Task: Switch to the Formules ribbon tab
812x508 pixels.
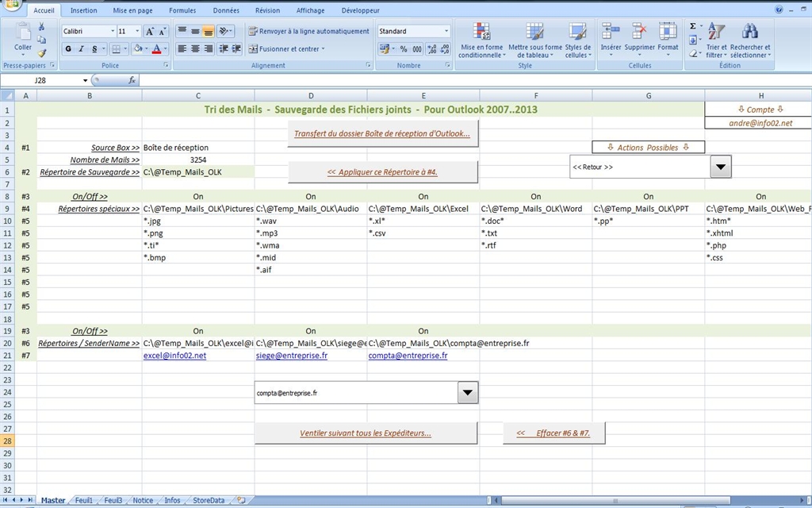Action: [x=182, y=10]
